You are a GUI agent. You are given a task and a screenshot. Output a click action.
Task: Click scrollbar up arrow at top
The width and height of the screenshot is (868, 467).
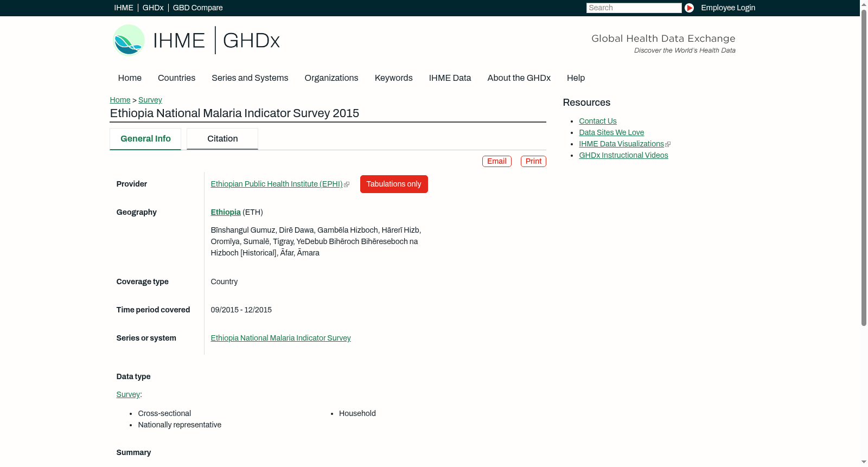point(864,4)
